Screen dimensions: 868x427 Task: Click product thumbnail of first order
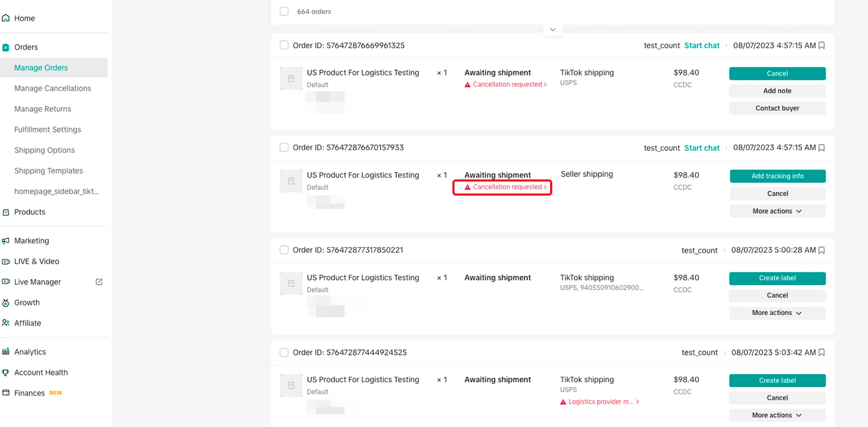[291, 78]
